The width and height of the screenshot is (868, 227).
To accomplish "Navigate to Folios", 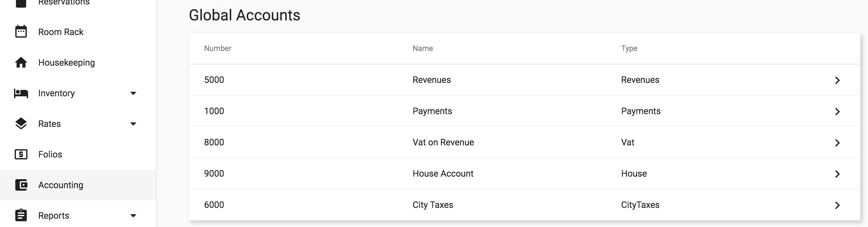I will click(x=50, y=154).
